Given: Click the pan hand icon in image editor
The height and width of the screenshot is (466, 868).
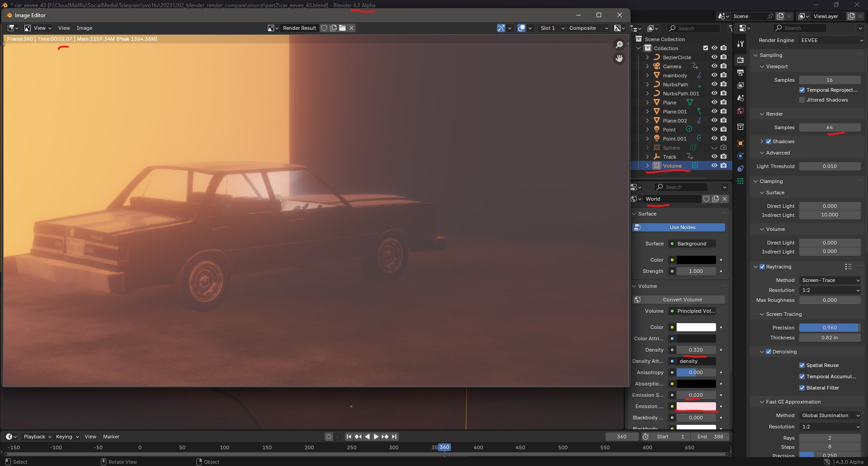Looking at the screenshot, I should click(619, 58).
